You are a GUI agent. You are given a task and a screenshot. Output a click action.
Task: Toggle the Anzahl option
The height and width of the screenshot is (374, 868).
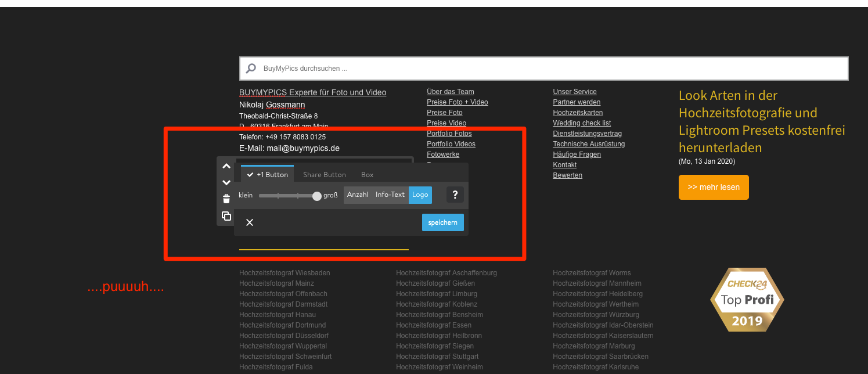pos(358,195)
